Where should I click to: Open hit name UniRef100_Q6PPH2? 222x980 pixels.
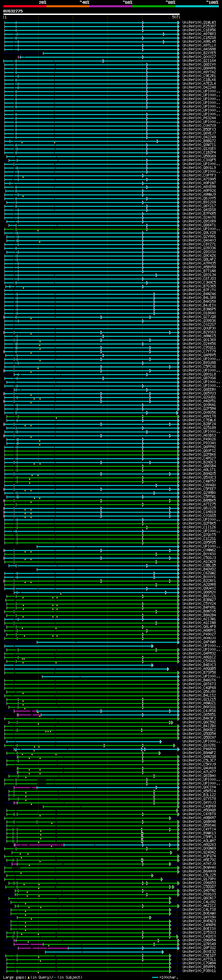[x=199, y=447]
